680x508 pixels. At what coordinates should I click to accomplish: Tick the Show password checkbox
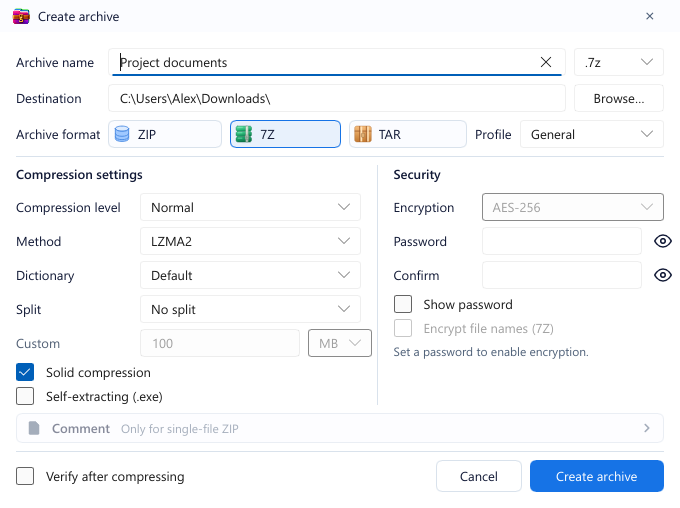(403, 304)
